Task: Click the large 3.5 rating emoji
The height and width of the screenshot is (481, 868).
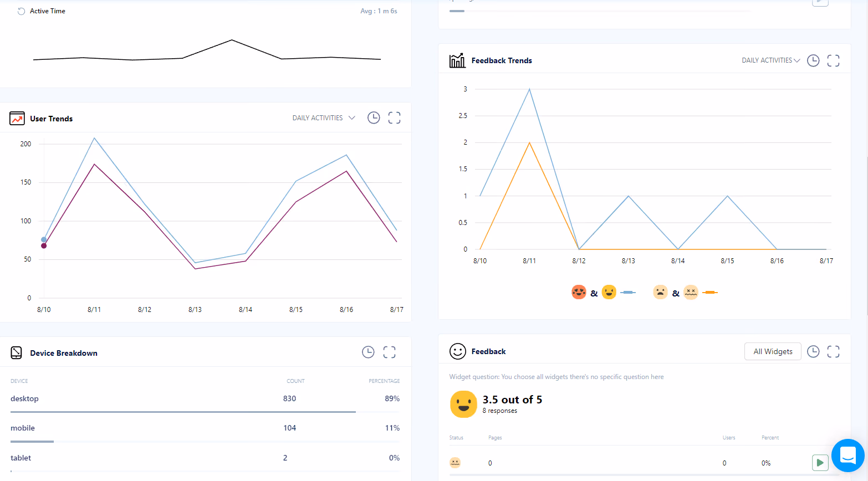Action: pos(463,404)
